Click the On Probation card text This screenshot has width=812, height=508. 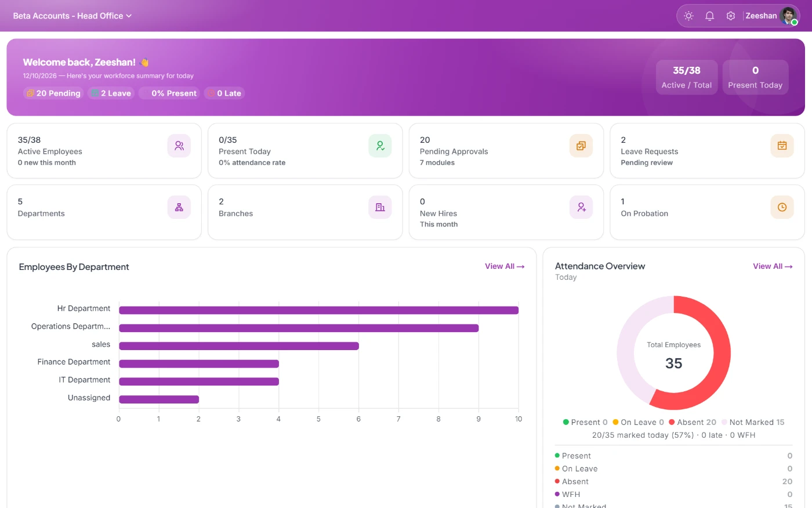(x=644, y=214)
